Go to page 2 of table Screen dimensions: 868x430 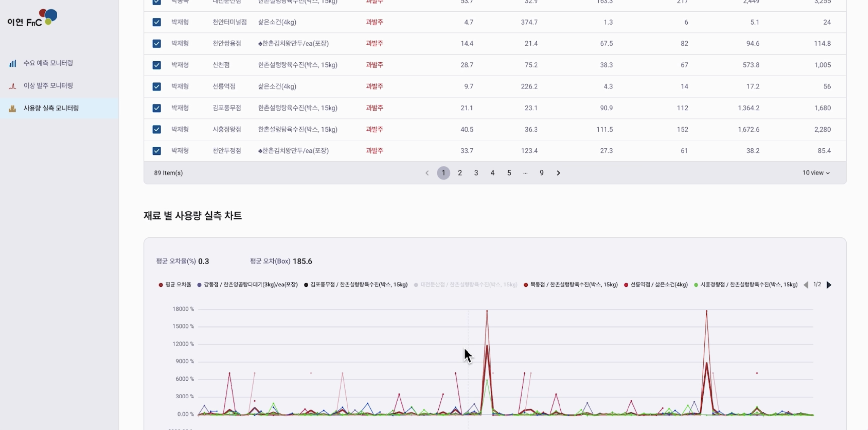click(x=460, y=173)
